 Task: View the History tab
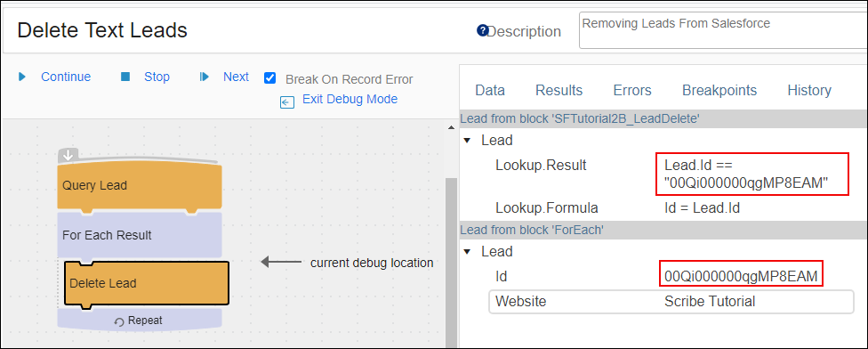[x=809, y=90]
